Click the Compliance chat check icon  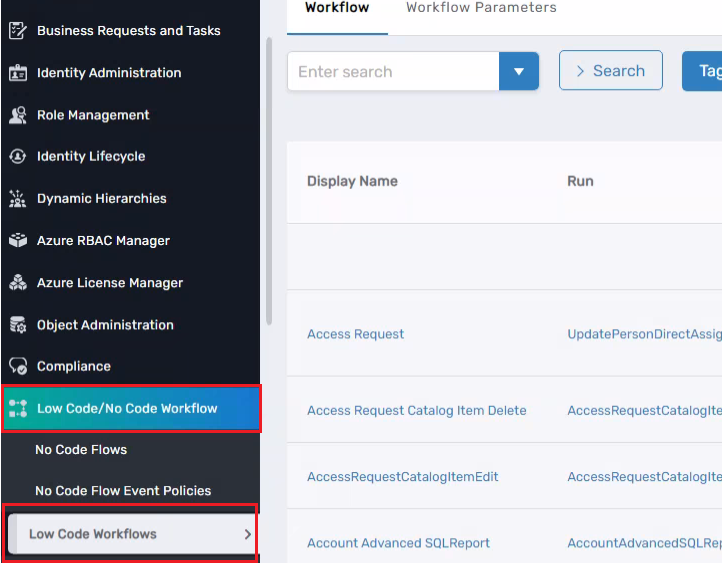18,366
